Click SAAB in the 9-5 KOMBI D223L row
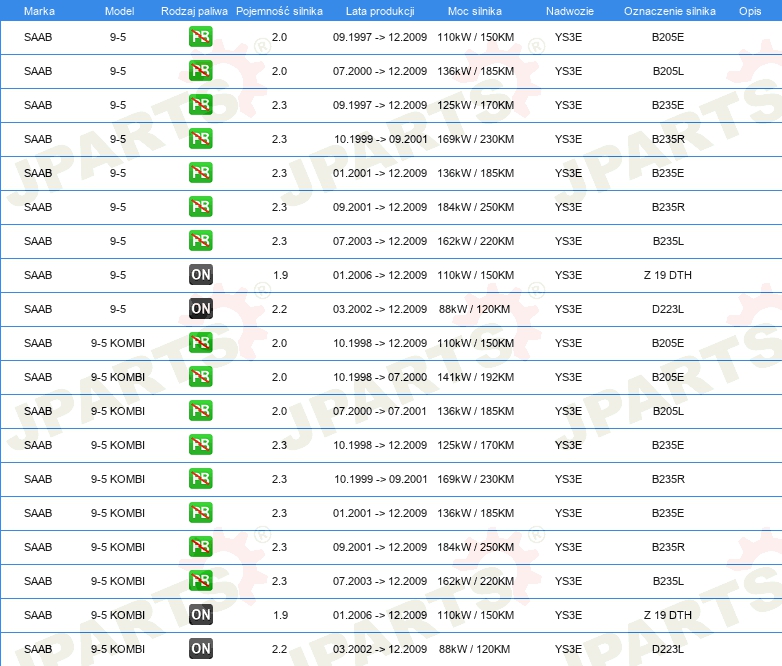Viewport: 782px width, 666px height. (38, 649)
